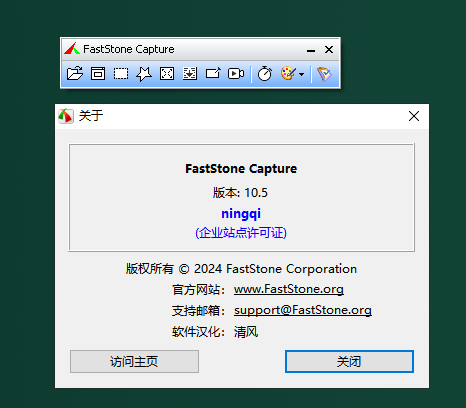
Task: Click the 关于 dialog title text
Action: coord(91,116)
